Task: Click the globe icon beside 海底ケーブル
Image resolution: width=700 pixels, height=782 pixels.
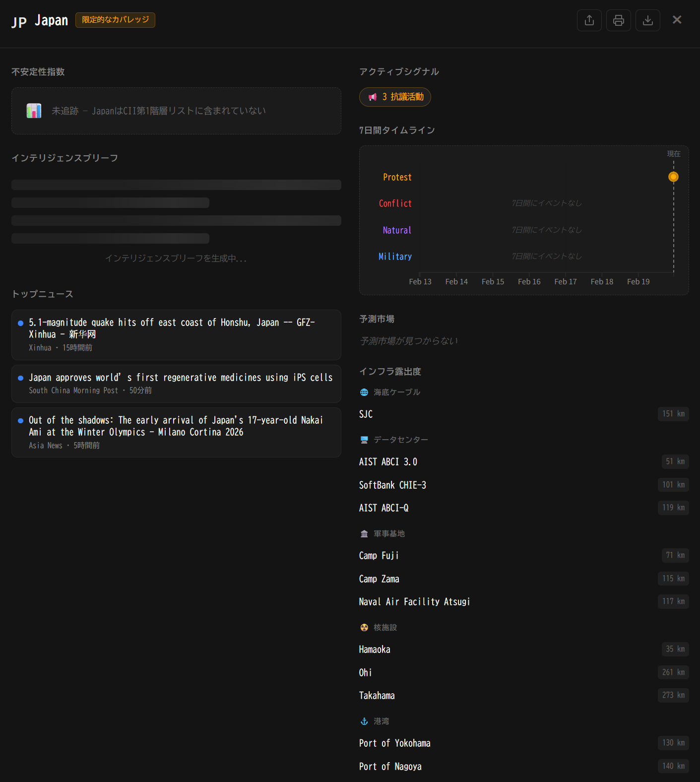Action: [x=364, y=392]
